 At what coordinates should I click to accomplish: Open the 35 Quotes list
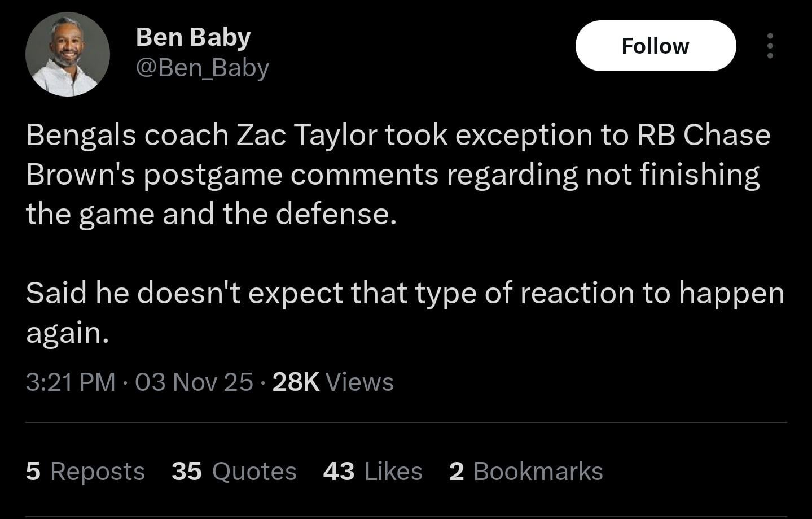point(234,471)
